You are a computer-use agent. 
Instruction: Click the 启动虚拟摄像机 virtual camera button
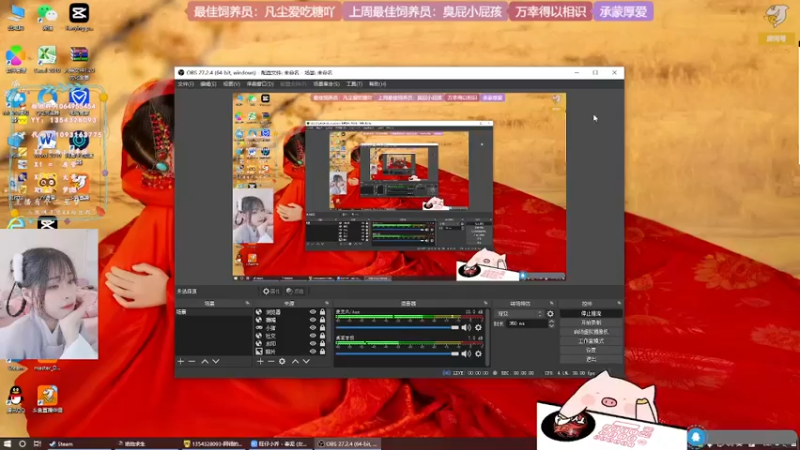coord(591,332)
